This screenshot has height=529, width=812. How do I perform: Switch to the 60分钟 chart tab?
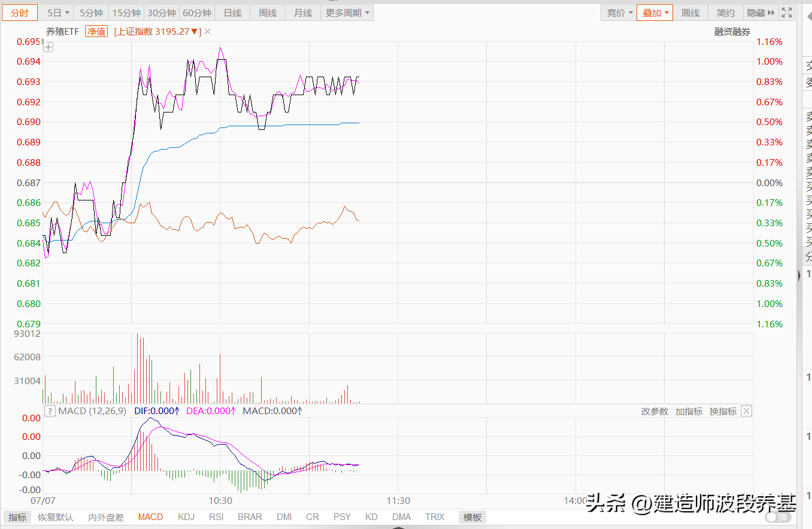coord(197,13)
